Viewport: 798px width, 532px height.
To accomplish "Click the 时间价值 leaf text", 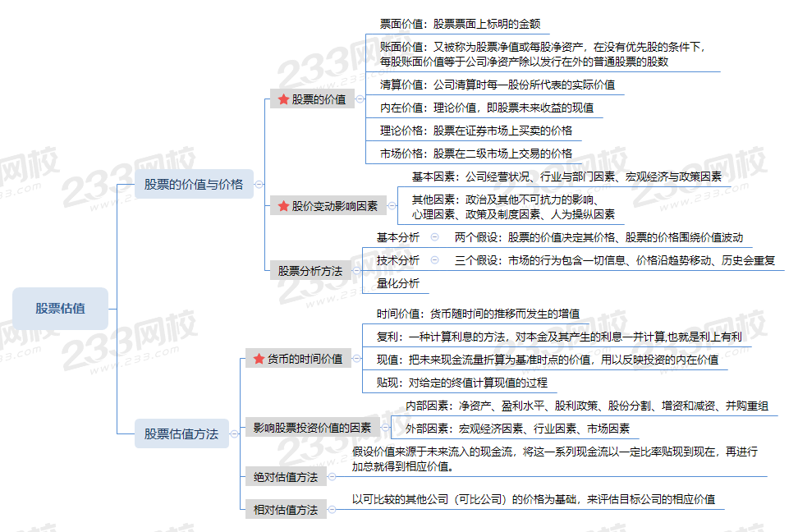I will click(x=478, y=314).
